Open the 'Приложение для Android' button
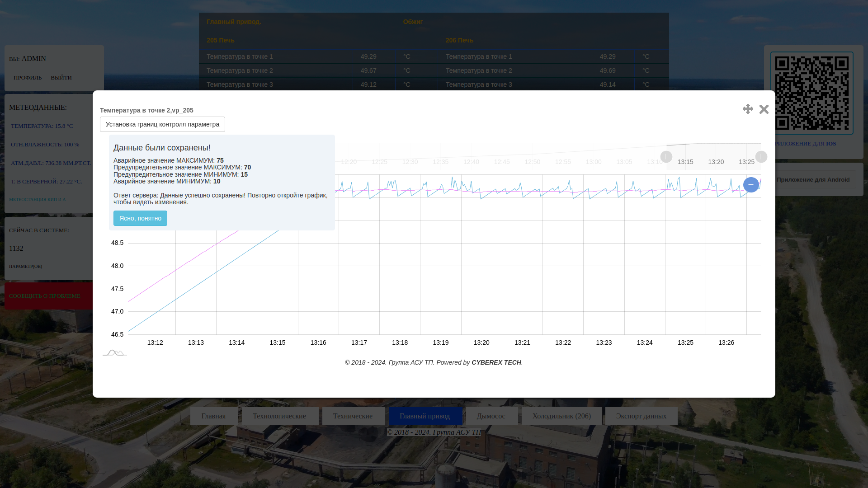This screenshot has height=488, width=868. (x=813, y=180)
